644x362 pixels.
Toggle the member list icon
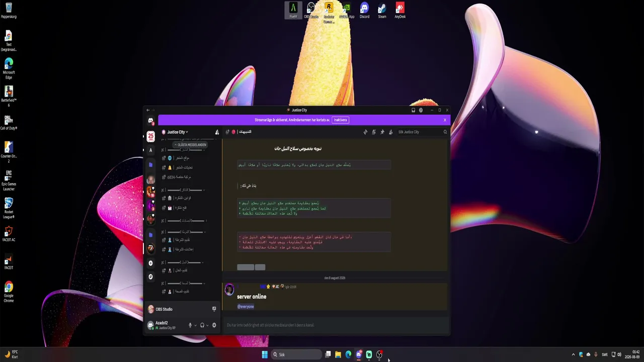click(x=391, y=132)
